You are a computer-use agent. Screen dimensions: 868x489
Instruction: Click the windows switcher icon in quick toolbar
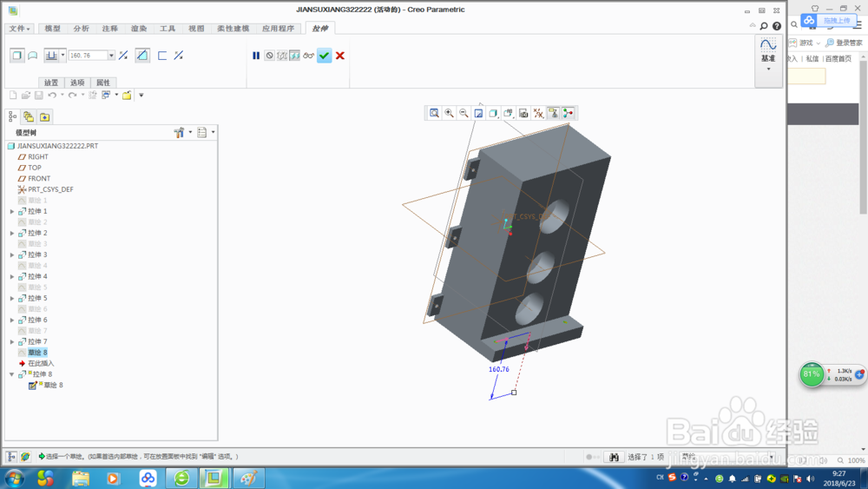click(x=106, y=96)
